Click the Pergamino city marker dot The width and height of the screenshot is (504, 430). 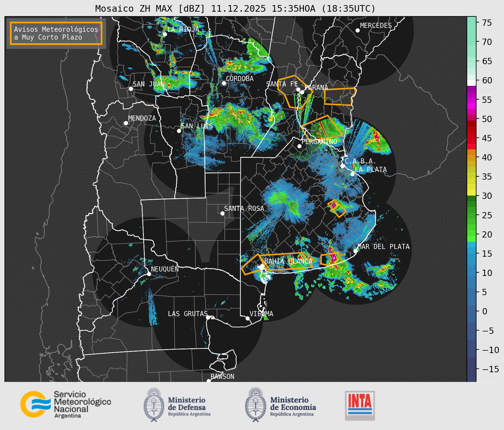click(x=299, y=146)
